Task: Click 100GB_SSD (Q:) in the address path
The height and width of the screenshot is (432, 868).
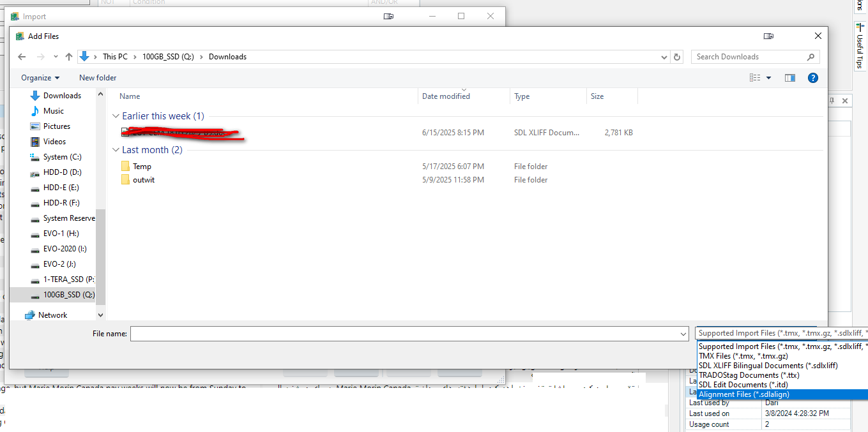Action: pyautogui.click(x=168, y=57)
